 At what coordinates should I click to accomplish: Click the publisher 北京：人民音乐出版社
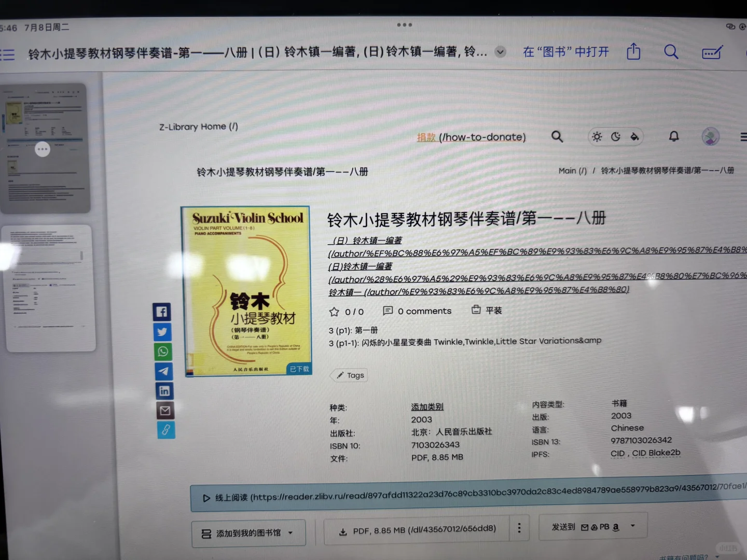(451, 432)
